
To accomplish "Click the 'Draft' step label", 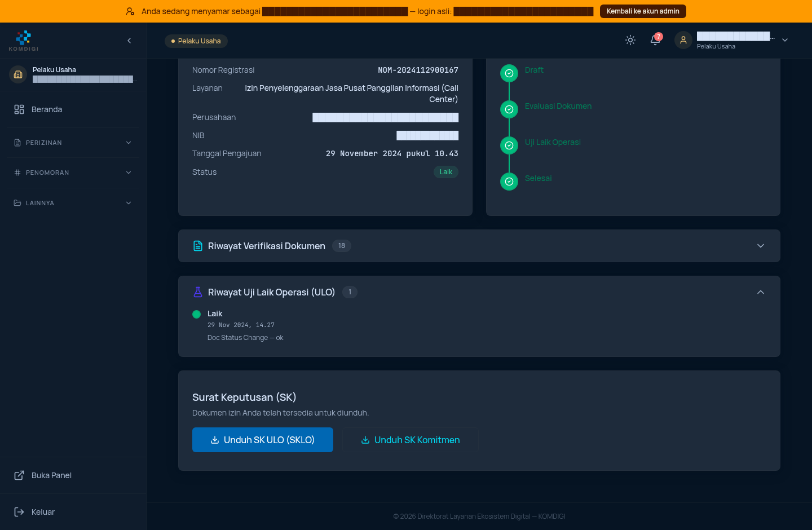I will [534, 70].
